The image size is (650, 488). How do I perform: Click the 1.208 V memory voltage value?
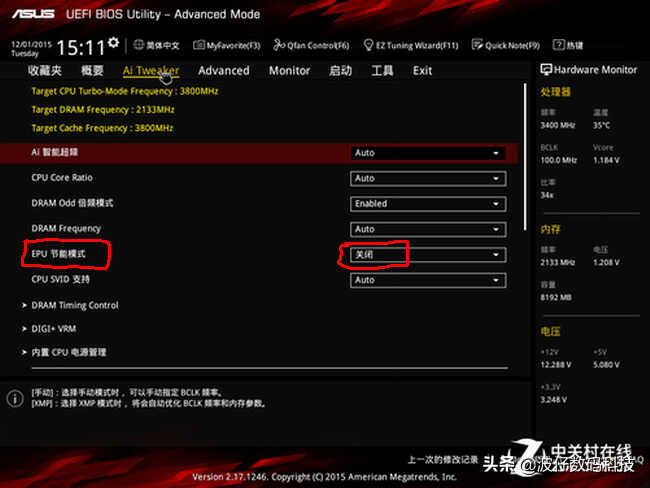(606, 262)
